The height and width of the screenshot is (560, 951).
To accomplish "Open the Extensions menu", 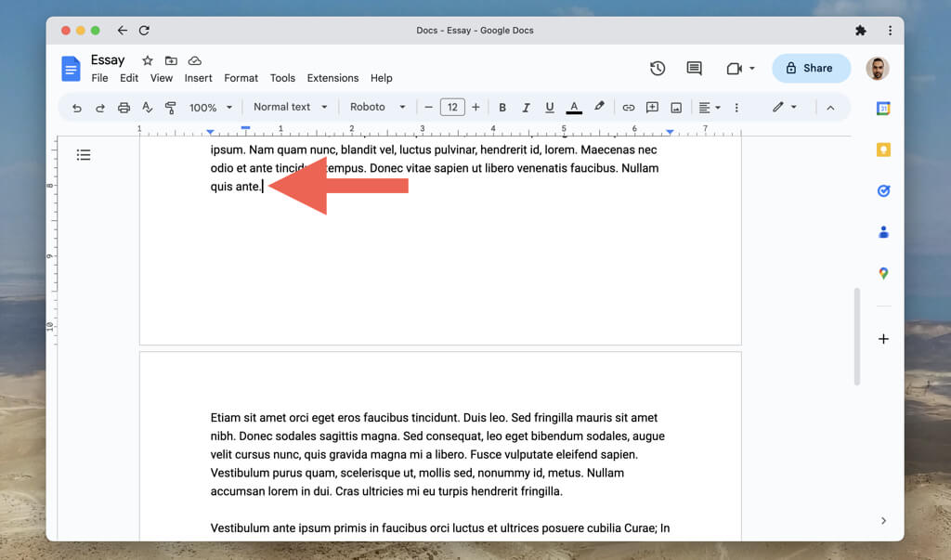I will pos(332,78).
